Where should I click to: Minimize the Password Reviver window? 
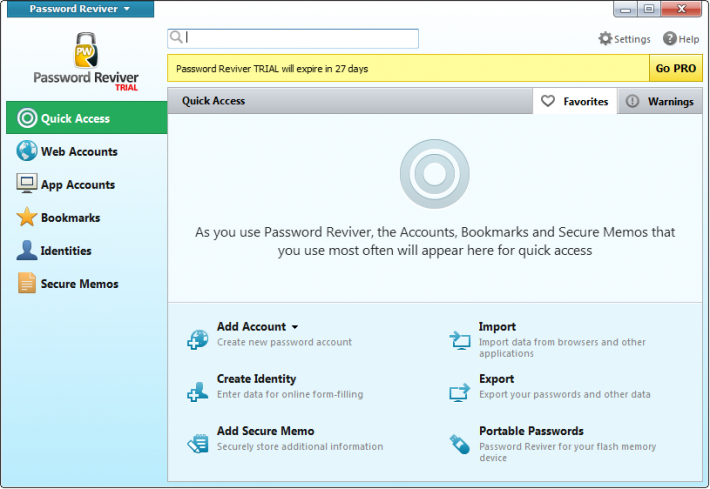(x=625, y=9)
